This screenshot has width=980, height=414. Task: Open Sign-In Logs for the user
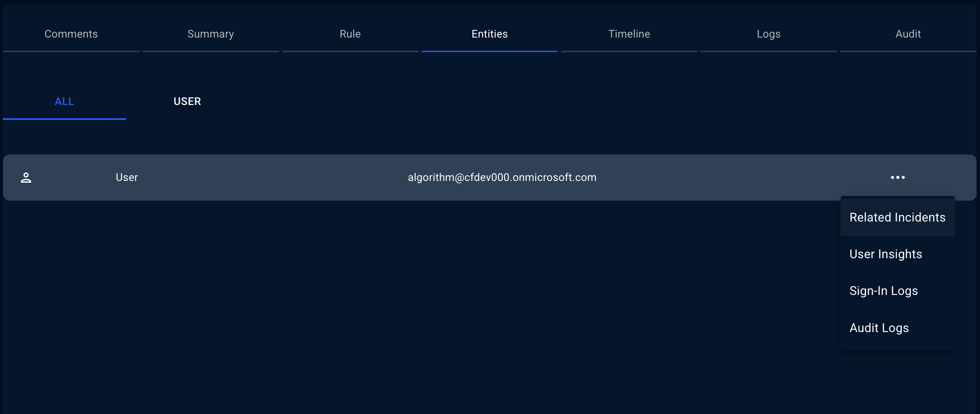point(884,291)
